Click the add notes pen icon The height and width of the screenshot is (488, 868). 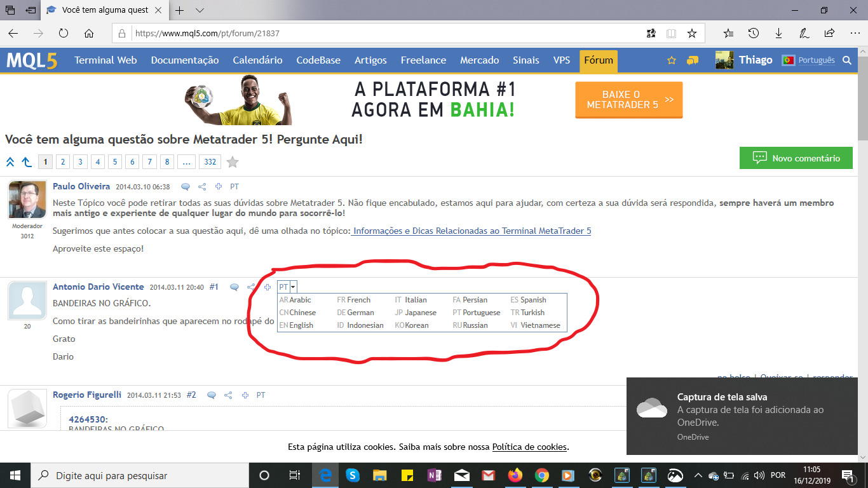(804, 33)
